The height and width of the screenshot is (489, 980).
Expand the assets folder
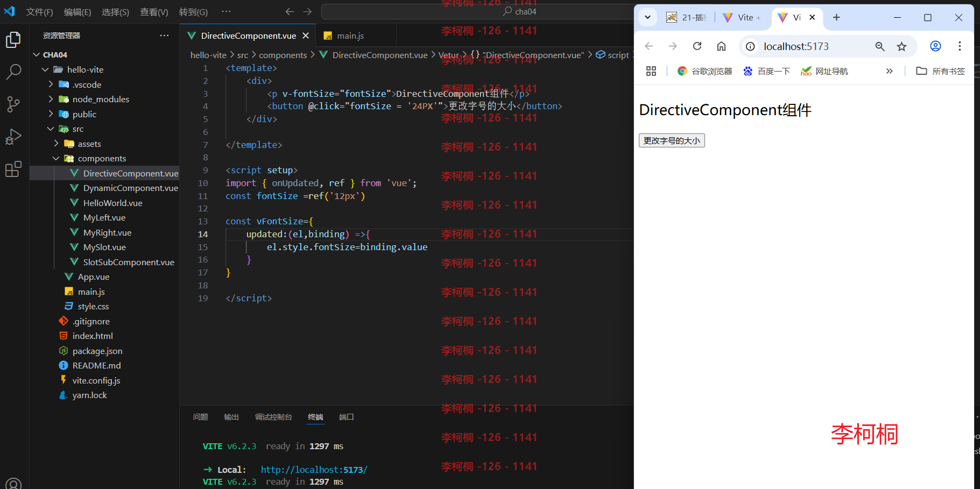(56, 144)
